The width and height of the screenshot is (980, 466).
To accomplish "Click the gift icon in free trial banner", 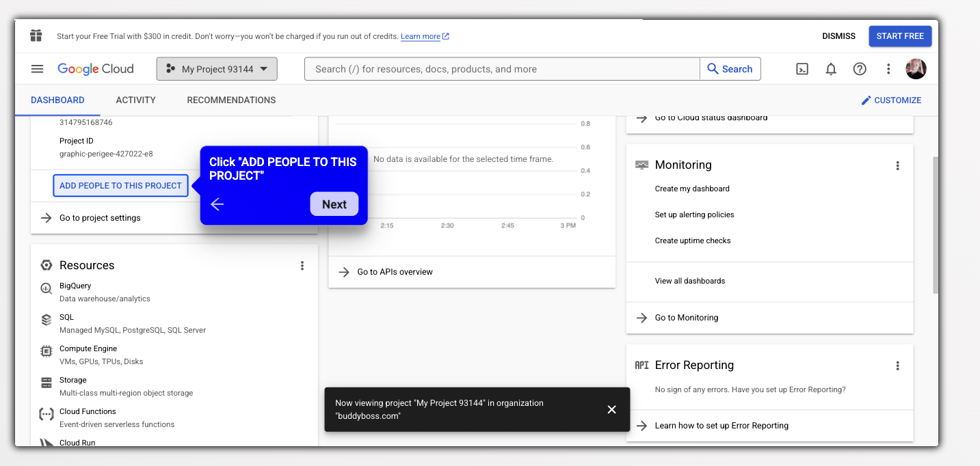I will point(36,36).
